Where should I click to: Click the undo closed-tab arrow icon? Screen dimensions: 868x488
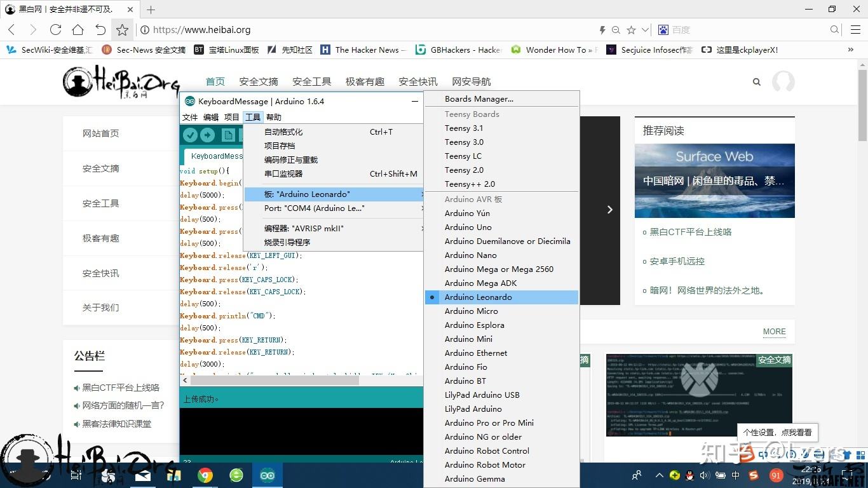tap(100, 30)
